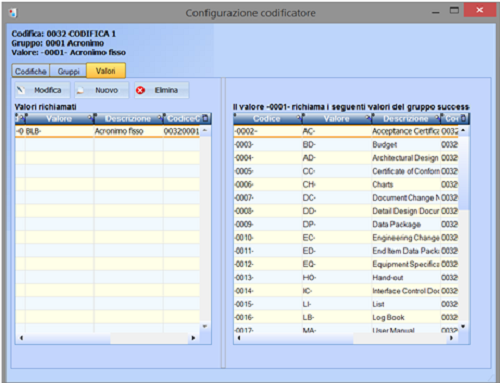This screenshot has width=500, height=383.
Task: Click the left grid scroll left arrow
Action: coord(21,338)
